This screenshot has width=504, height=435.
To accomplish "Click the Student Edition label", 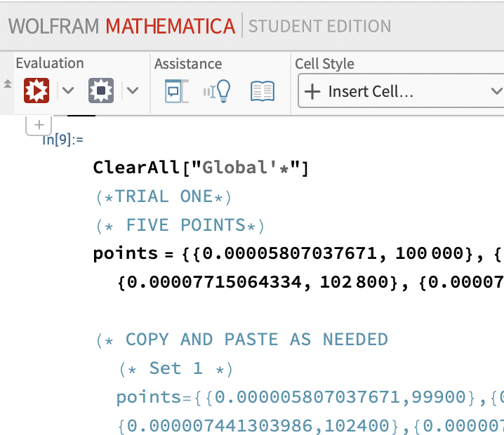I will 320,27.
